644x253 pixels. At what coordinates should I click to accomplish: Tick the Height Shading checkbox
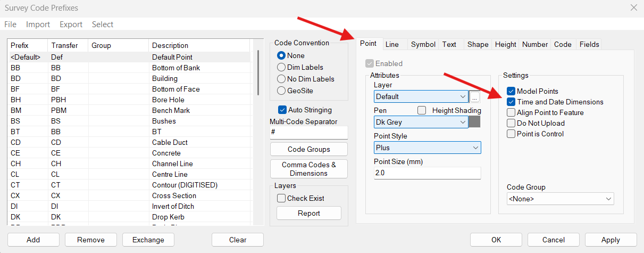point(422,110)
